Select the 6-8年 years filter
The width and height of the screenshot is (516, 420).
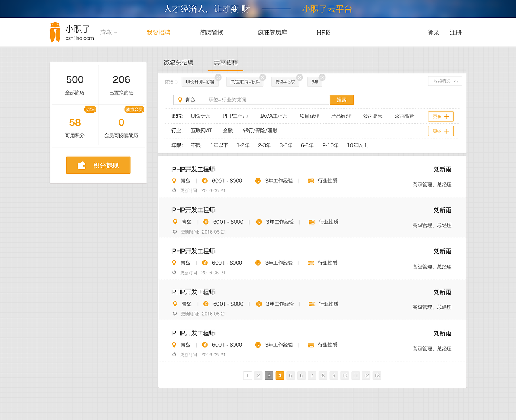[307, 145]
